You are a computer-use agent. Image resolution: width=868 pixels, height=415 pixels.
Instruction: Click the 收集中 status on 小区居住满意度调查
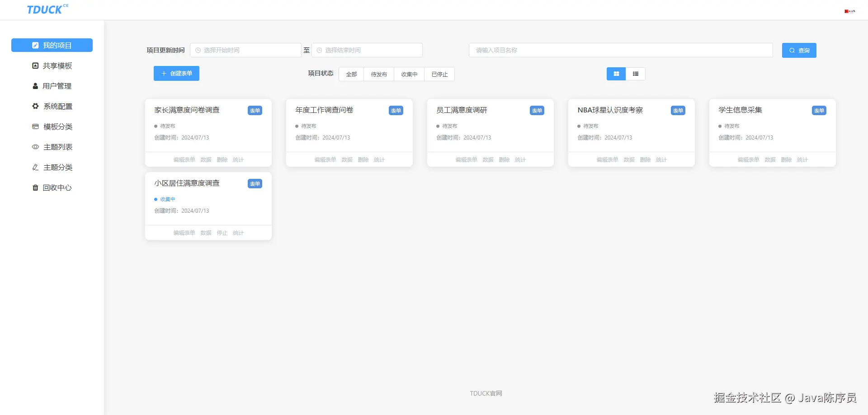[x=165, y=199]
